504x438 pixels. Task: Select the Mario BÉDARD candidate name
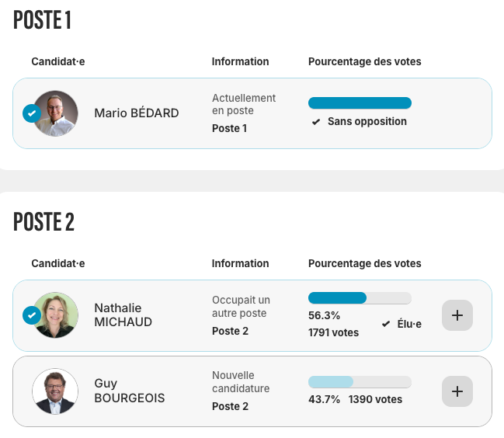(x=137, y=113)
